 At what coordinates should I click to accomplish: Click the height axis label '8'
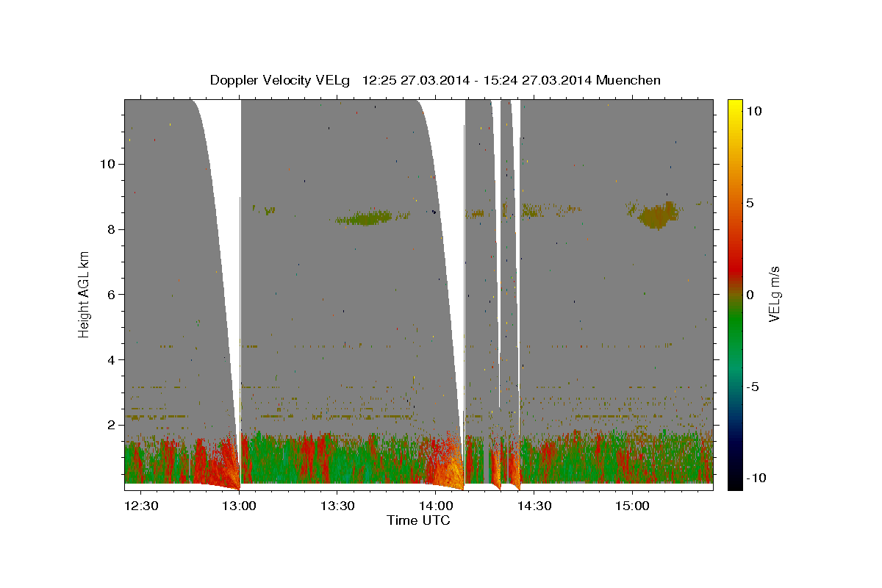pyautogui.click(x=110, y=229)
